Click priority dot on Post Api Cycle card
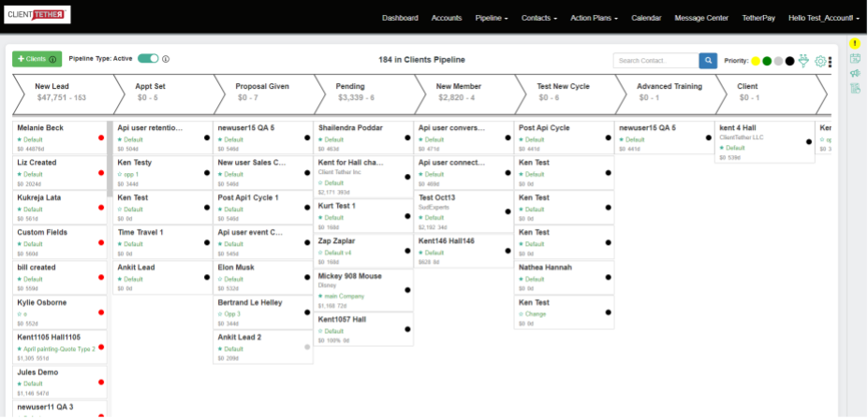 [x=609, y=137]
